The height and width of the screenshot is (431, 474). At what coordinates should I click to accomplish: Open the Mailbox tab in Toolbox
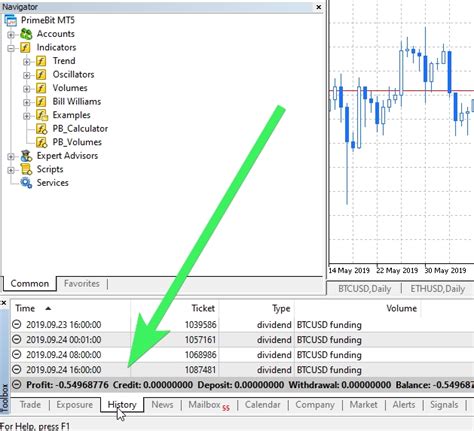click(209, 405)
